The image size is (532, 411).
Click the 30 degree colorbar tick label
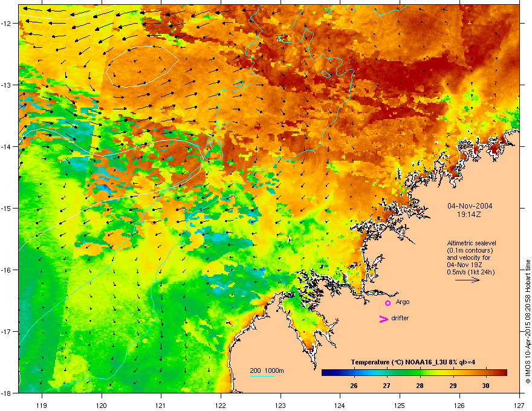[485, 386]
